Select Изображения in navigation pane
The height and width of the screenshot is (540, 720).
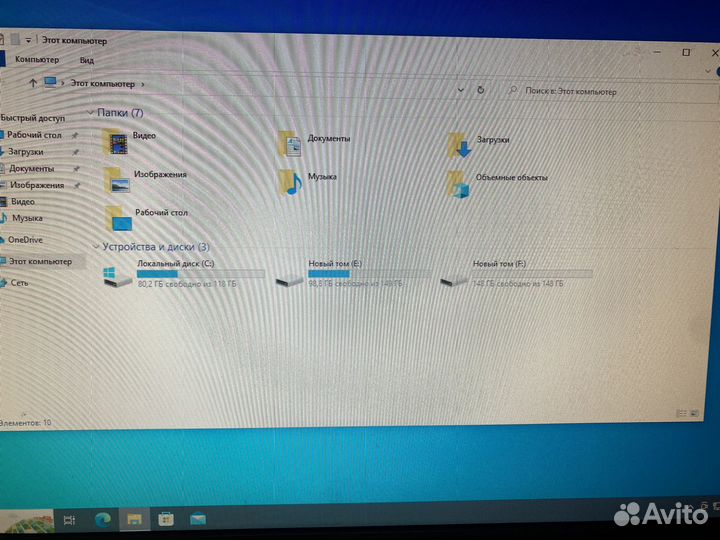pos(37,185)
